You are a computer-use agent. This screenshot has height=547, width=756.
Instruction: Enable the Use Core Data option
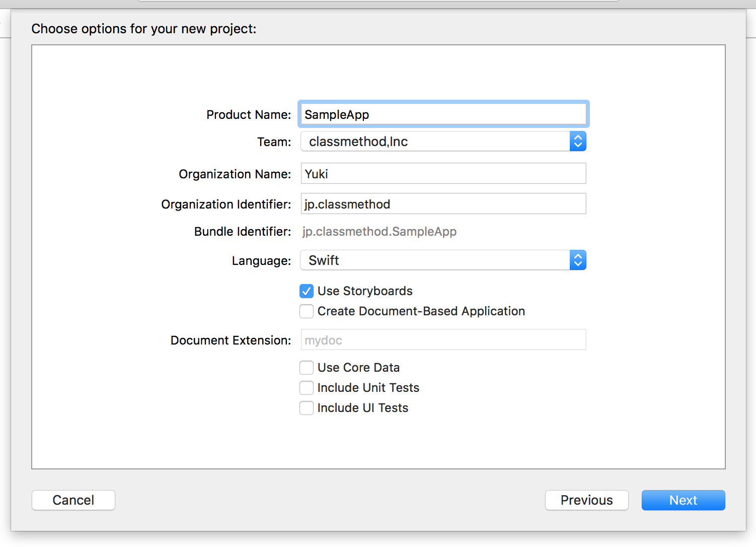coord(307,368)
